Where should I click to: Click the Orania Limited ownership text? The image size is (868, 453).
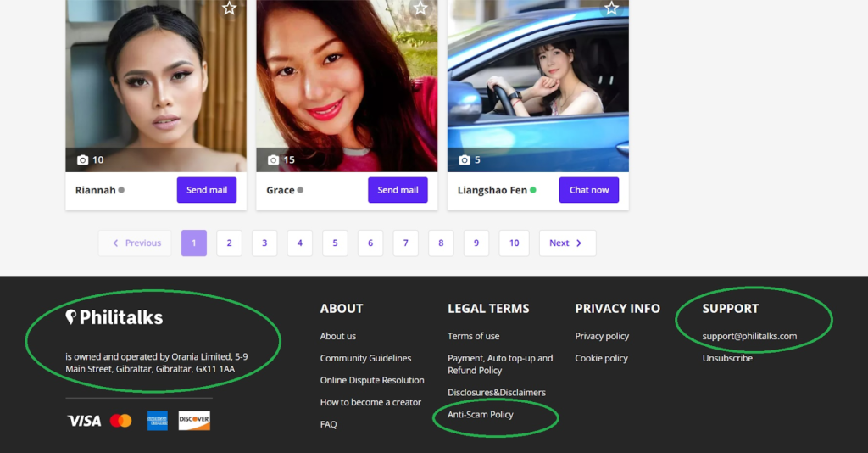pyautogui.click(x=157, y=363)
